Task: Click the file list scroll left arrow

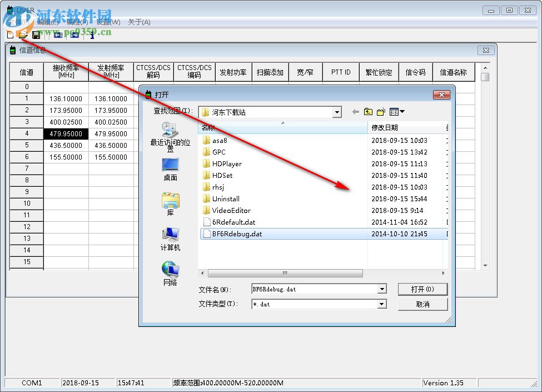Action: [x=202, y=273]
